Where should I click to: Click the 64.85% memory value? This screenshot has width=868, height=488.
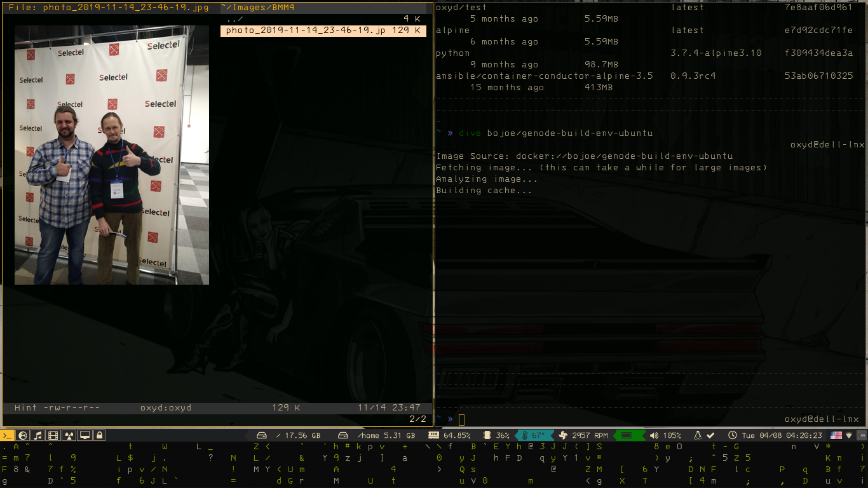[457, 435]
